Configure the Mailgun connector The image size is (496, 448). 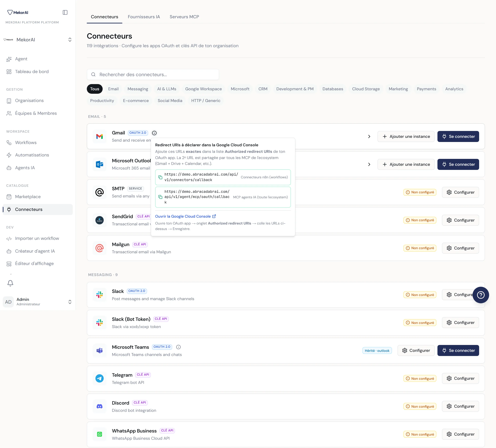[460, 248]
